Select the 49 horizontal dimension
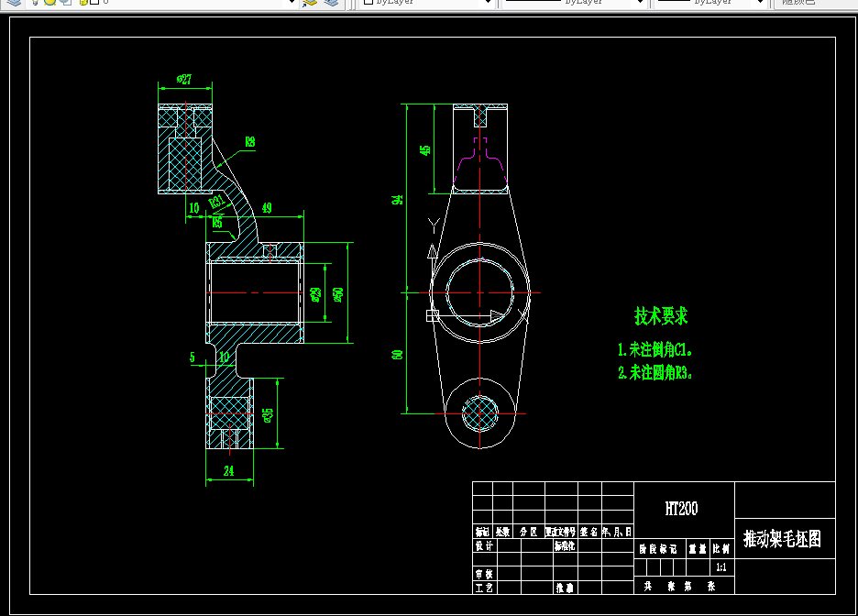Viewport: 858px width, 616px height. coord(267,208)
